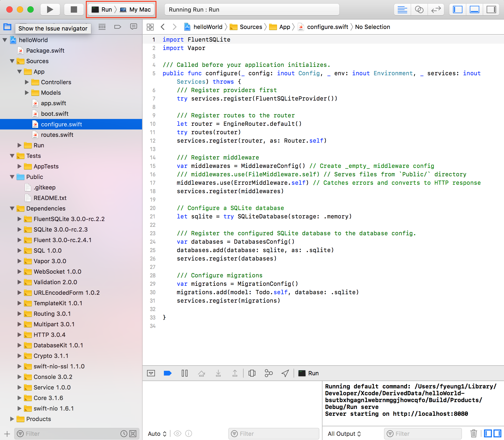Expand the Controllers folder
The image size is (504, 440).
(x=27, y=82)
